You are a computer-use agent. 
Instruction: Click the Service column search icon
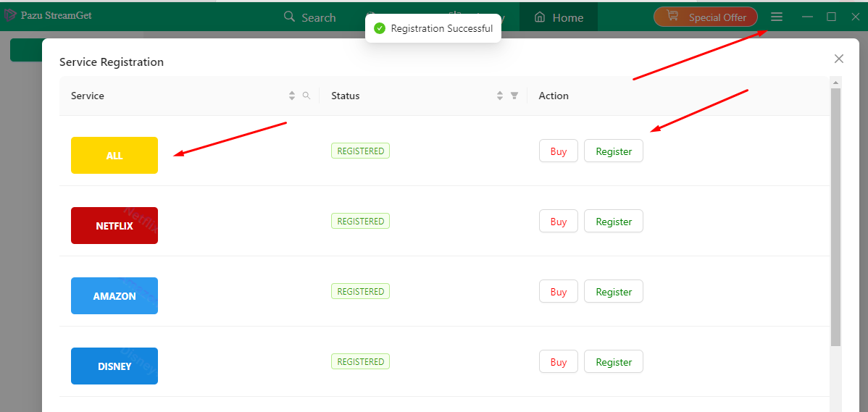[306, 96]
